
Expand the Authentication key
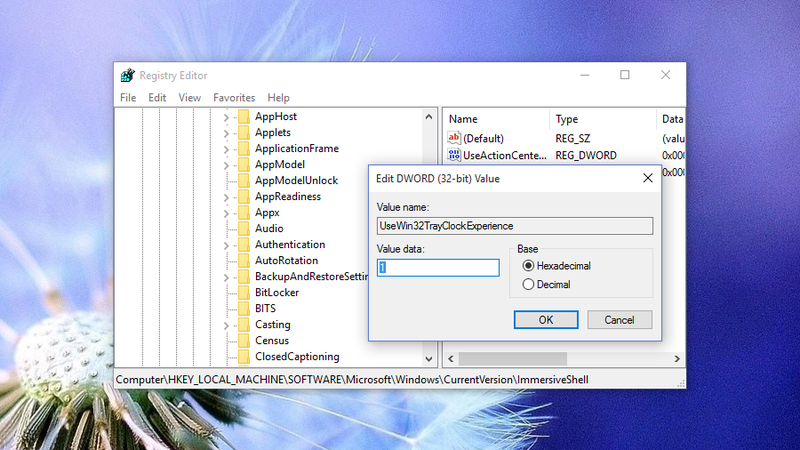pos(226,245)
